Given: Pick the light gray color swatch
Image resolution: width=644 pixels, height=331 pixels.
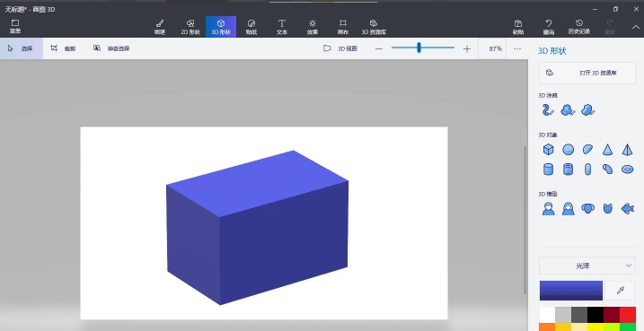Looking at the screenshot, I should (x=563, y=315).
